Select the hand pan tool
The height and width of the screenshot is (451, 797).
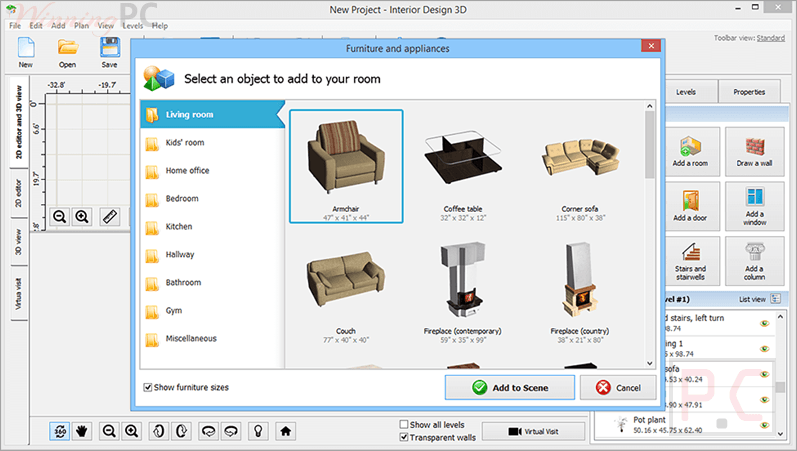click(x=82, y=432)
